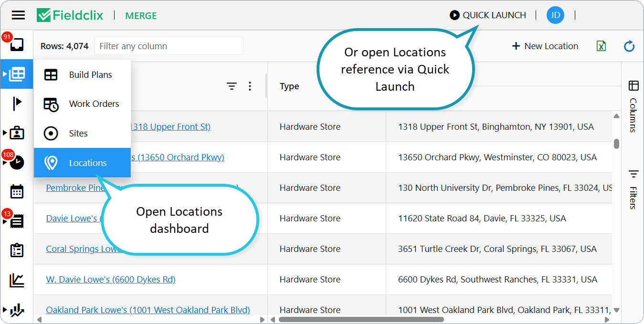
Task: Open the receipt icon with 13 badge
Action: pyautogui.click(x=17, y=221)
